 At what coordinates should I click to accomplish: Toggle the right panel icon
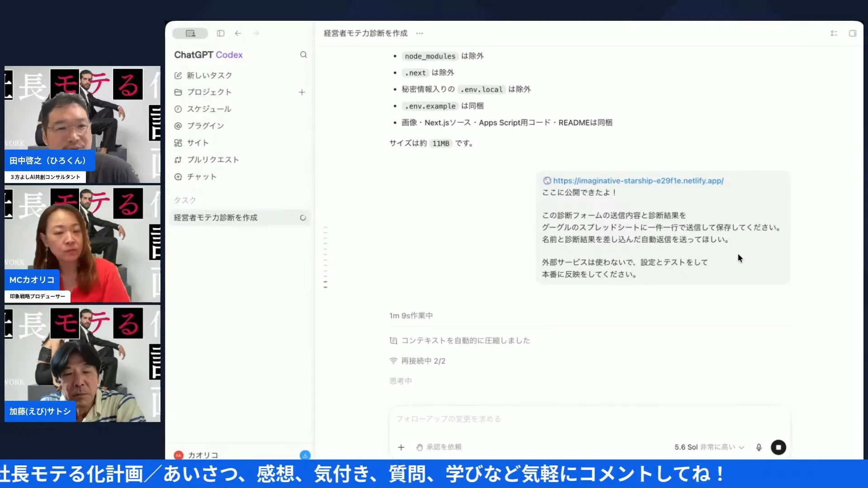[853, 33]
